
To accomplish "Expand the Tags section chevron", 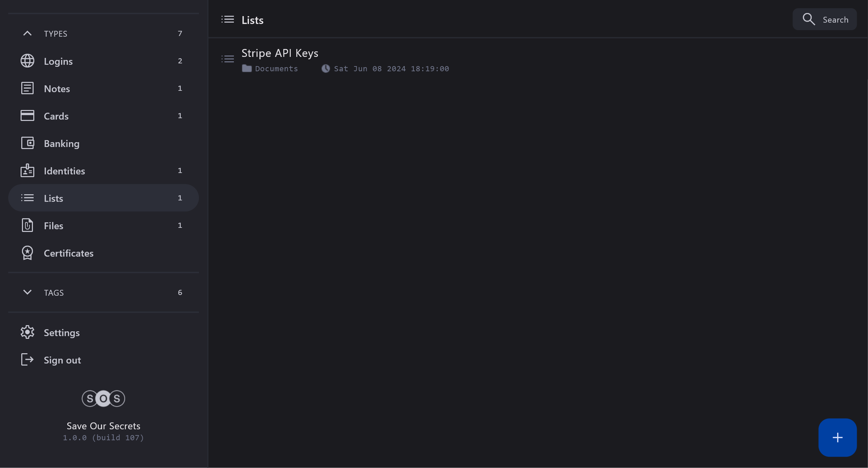I will pyautogui.click(x=27, y=292).
